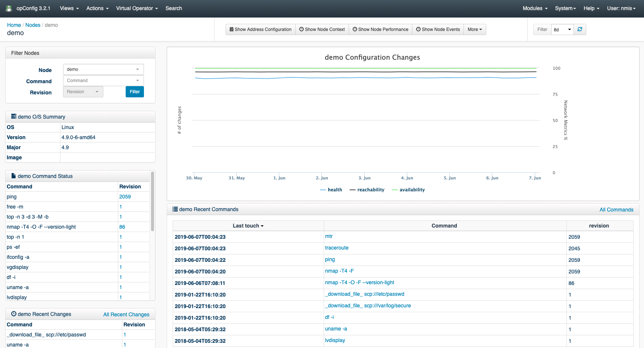Screen dimensions: 644x348
Task: Click the refresh icon beside the filter period
Action: 580,29
